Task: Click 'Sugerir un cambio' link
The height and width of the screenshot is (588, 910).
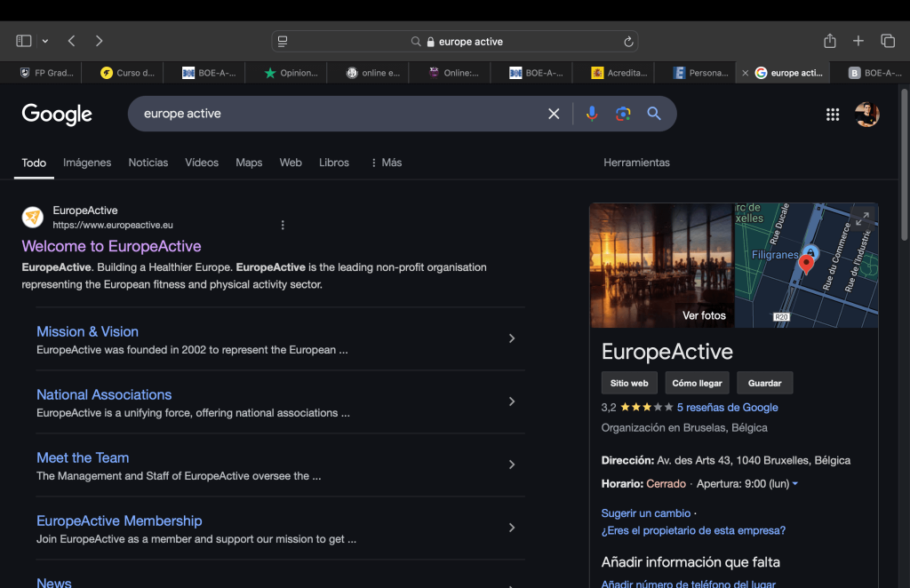Action: coord(646,513)
